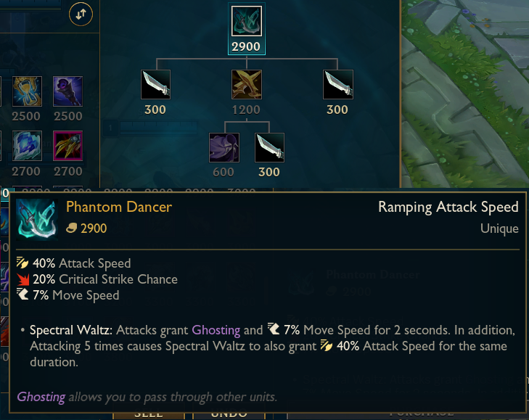The height and width of the screenshot is (420, 529).
Task: Select the left Dagger component in build tree
Action: (155, 84)
